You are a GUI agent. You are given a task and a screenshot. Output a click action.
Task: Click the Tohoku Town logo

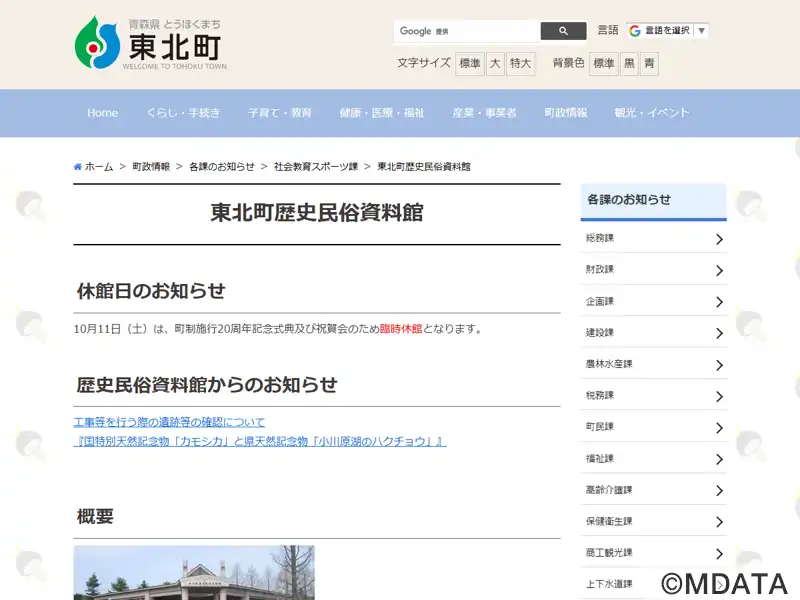point(151,43)
